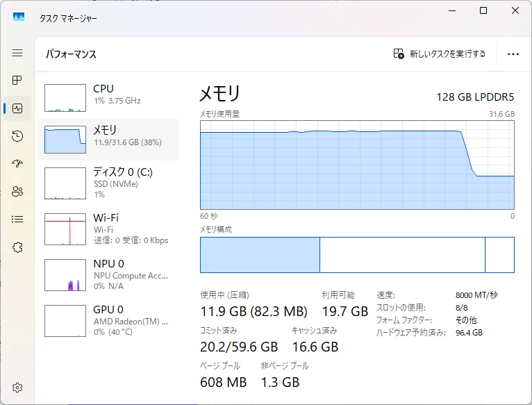The image size is (532, 405).
Task: Click the disk mini graph thumbnail
Action: pyautogui.click(x=65, y=183)
